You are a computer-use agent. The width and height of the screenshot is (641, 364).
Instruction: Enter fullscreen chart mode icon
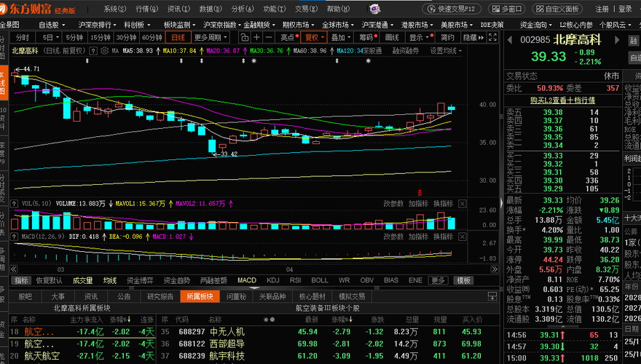click(x=492, y=38)
